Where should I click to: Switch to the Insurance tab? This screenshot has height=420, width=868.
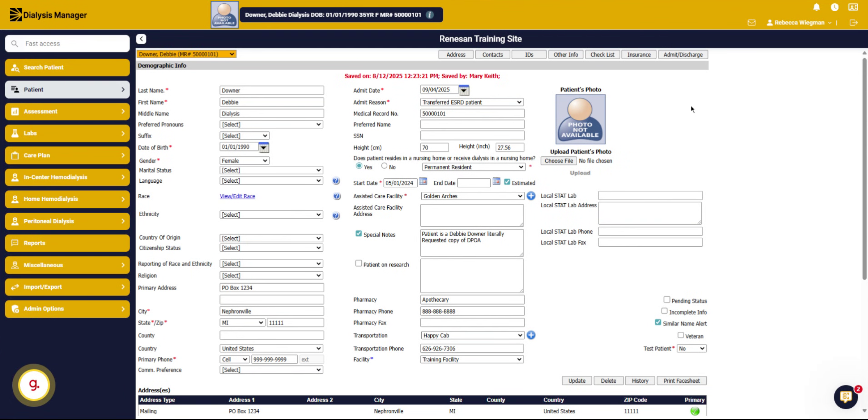pos(639,55)
